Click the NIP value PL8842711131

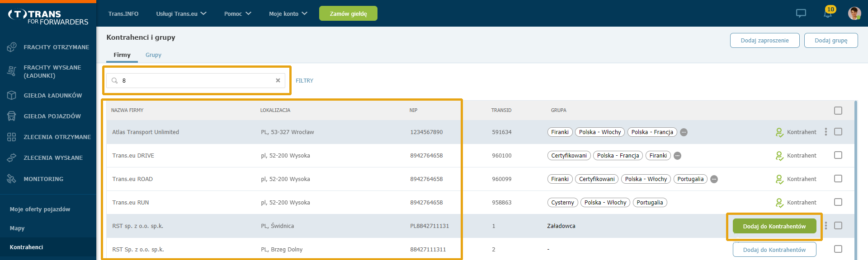[x=429, y=226]
